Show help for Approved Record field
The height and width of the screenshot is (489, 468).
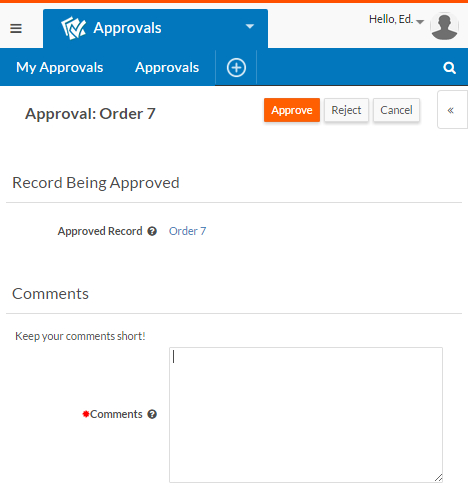coord(152,231)
